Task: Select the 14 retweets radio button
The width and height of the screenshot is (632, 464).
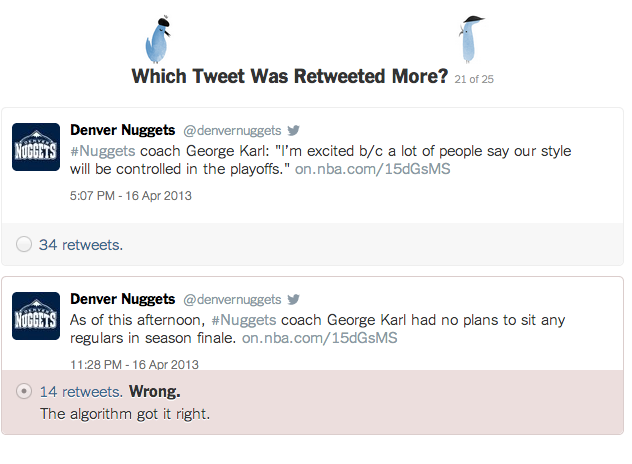Action: pyautogui.click(x=24, y=391)
